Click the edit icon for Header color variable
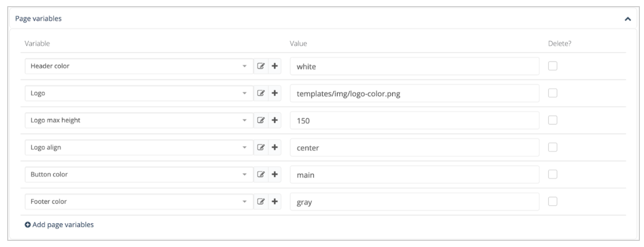Screen dimensions: 644x247 coord(261,66)
